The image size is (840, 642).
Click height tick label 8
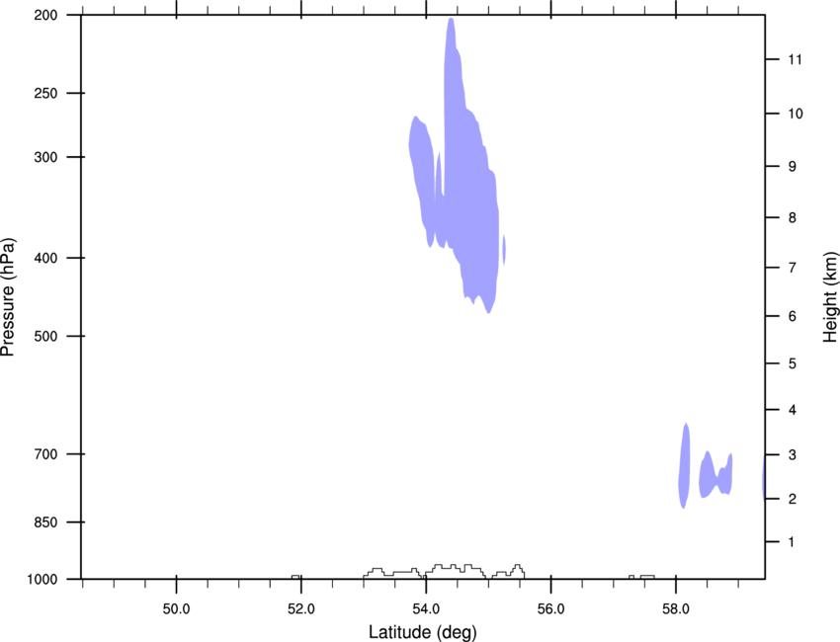pos(793,218)
